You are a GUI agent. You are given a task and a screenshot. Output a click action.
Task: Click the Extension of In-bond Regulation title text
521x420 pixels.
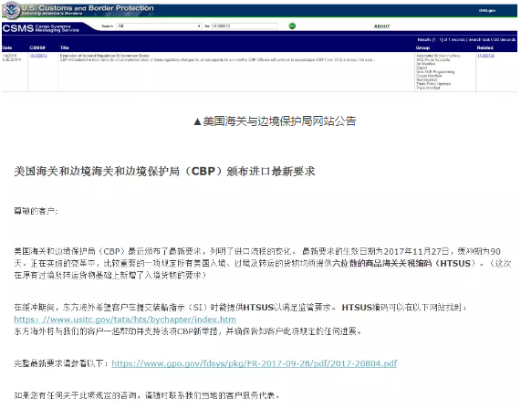point(104,56)
